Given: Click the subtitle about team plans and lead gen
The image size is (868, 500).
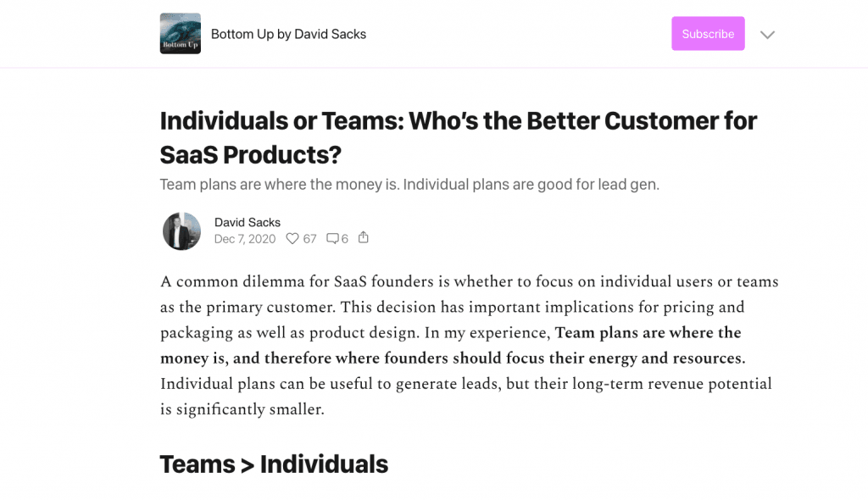Looking at the screenshot, I should (x=409, y=185).
